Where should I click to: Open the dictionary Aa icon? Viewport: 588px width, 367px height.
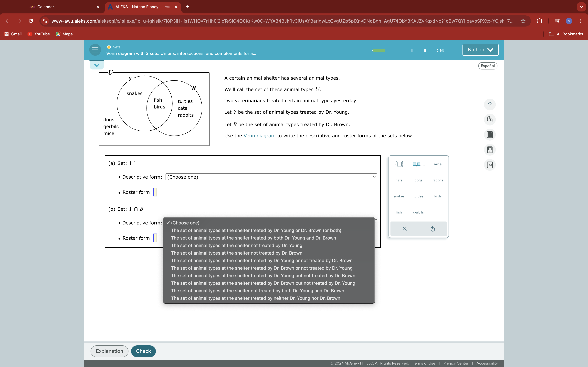490,165
